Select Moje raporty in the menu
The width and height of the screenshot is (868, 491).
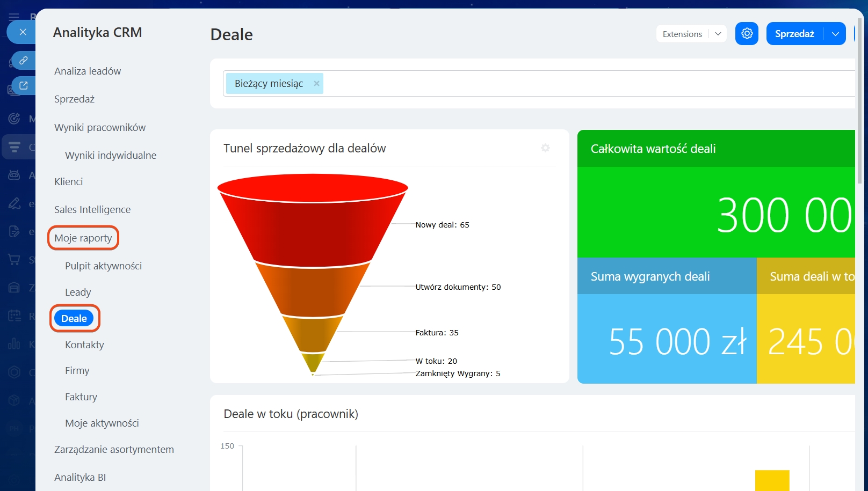click(83, 238)
